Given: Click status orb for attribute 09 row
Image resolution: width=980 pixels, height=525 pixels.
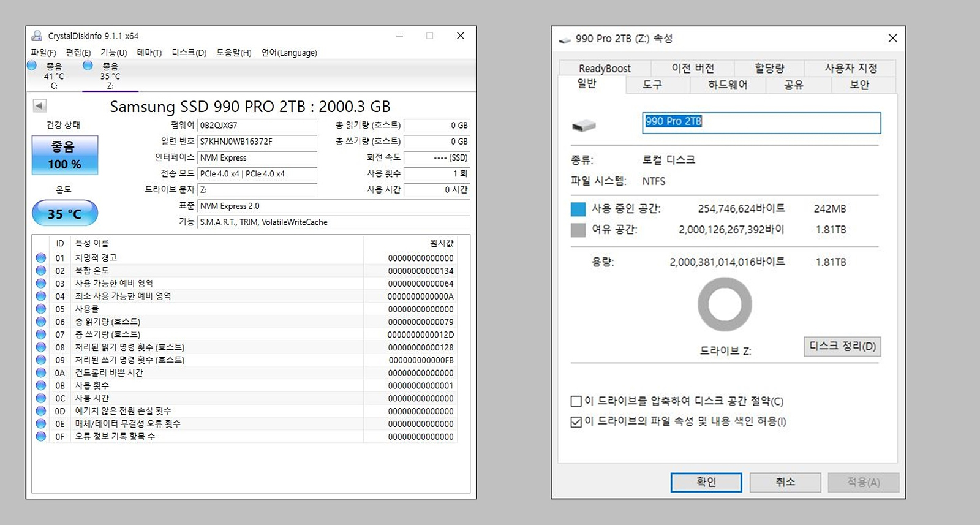Looking at the screenshot, I should (x=41, y=360).
